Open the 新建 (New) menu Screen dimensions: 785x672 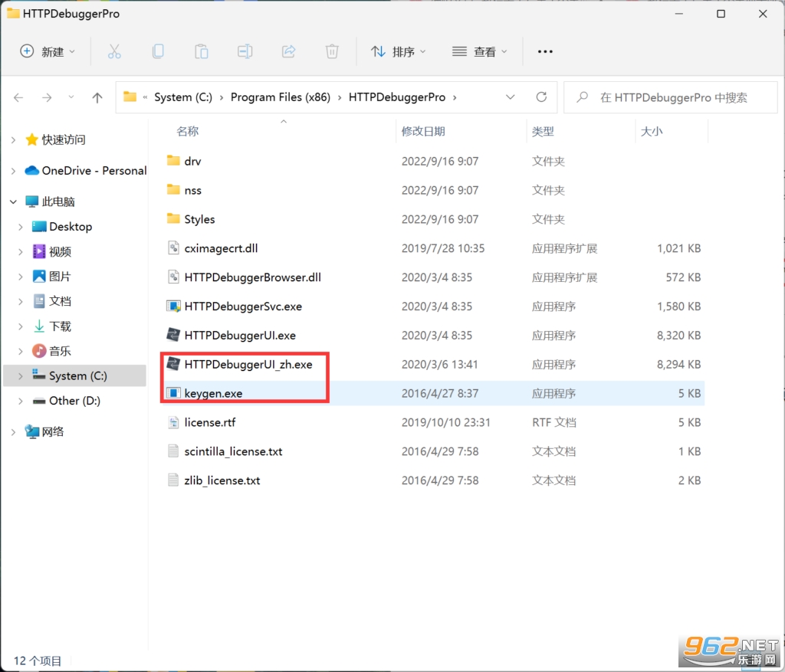click(x=48, y=51)
